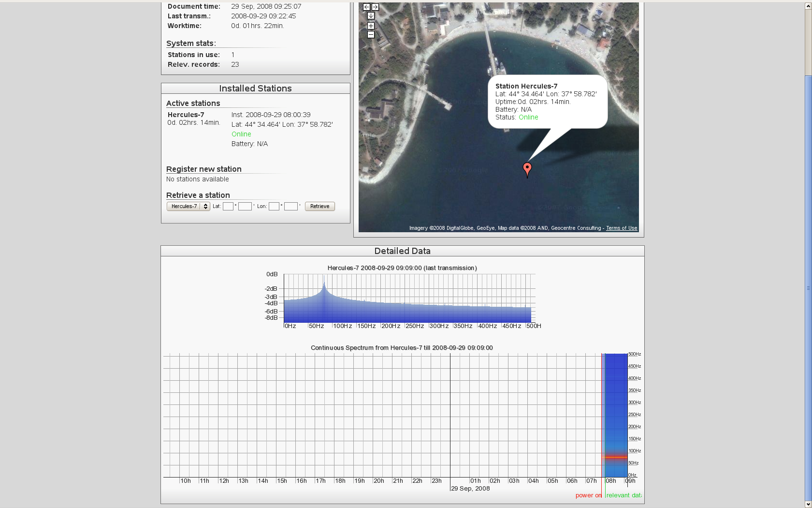Open the map Terms of Use link

click(622, 228)
